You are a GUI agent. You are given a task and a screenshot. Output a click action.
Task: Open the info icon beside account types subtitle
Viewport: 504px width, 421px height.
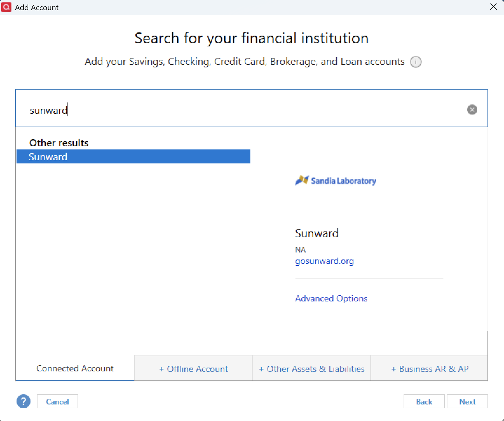pos(416,62)
